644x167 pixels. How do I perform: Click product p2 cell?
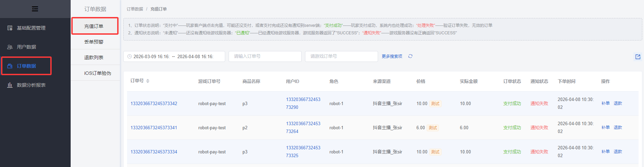click(245, 128)
